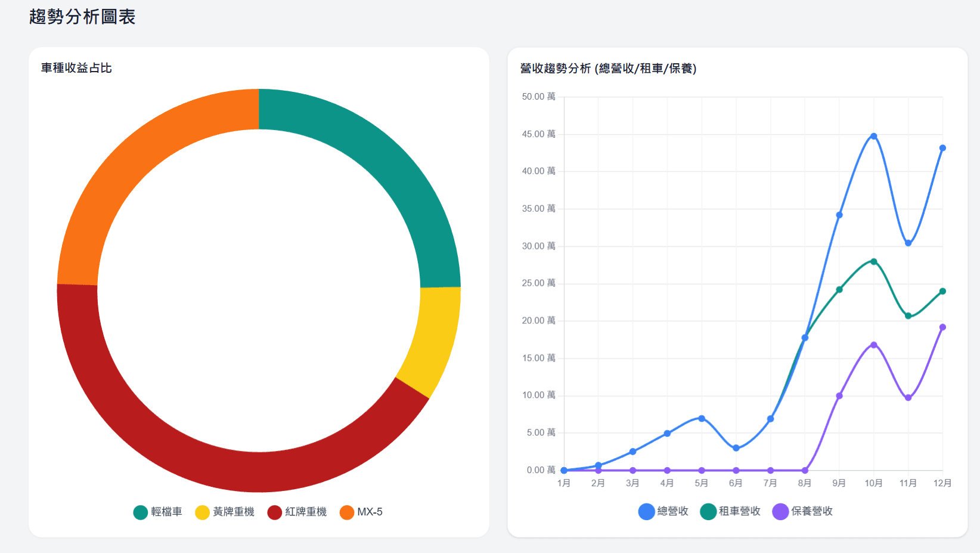Viewport: 980px width, 553px height.
Task: Click the 4月 total revenue data point
Action: click(x=667, y=433)
